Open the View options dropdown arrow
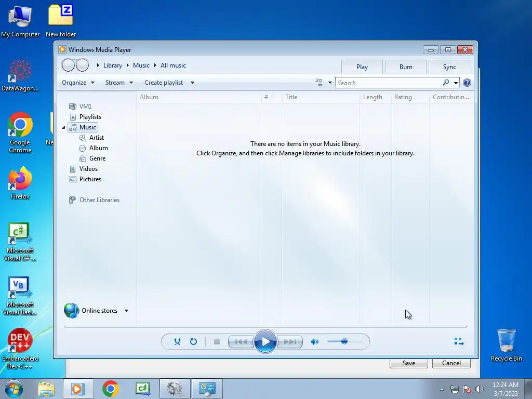532x399 pixels. click(x=330, y=83)
